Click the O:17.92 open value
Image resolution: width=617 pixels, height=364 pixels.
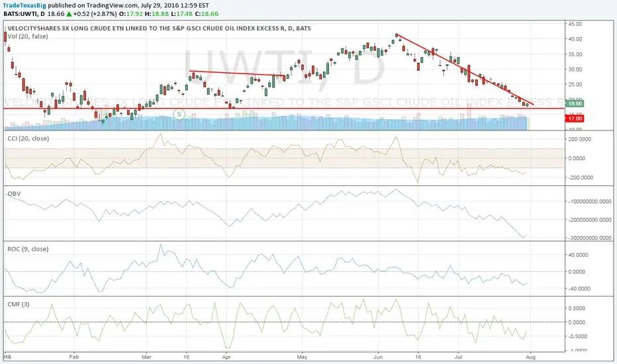pyautogui.click(x=130, y=14)
